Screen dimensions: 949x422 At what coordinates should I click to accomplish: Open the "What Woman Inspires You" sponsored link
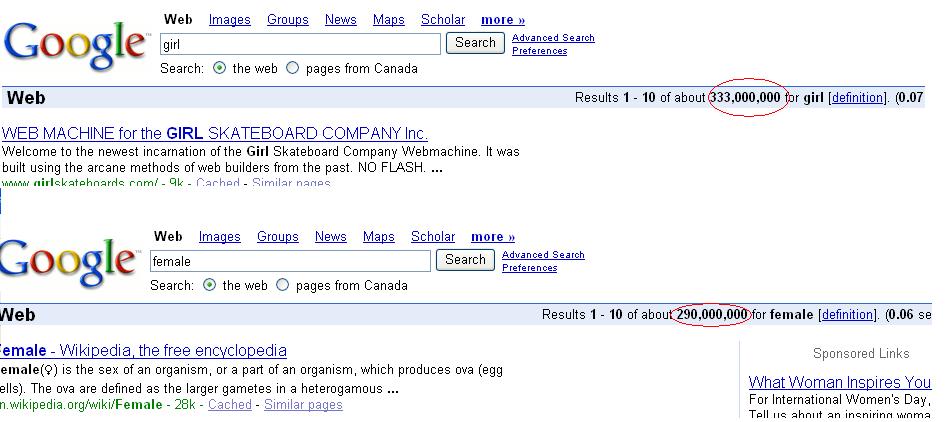(840, 382)
